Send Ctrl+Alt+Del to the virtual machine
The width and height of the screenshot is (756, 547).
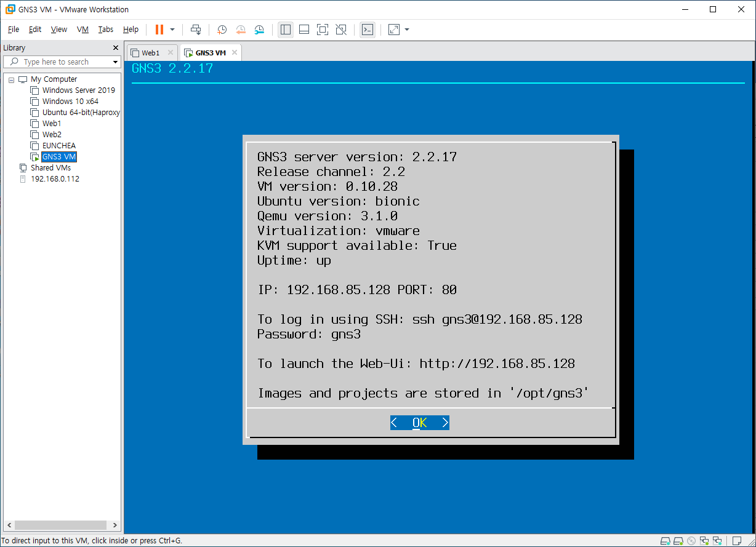[x=196, y=30]
